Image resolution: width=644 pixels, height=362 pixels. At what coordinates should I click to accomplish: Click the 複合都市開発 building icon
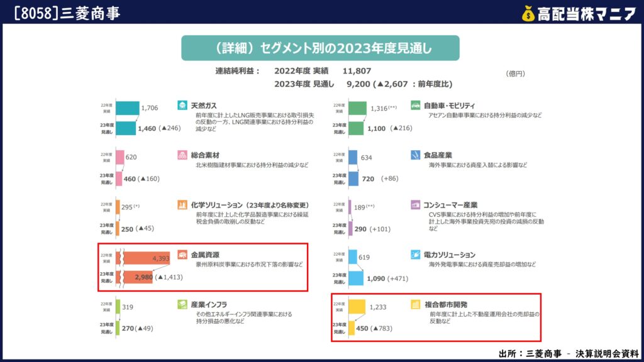415,305
